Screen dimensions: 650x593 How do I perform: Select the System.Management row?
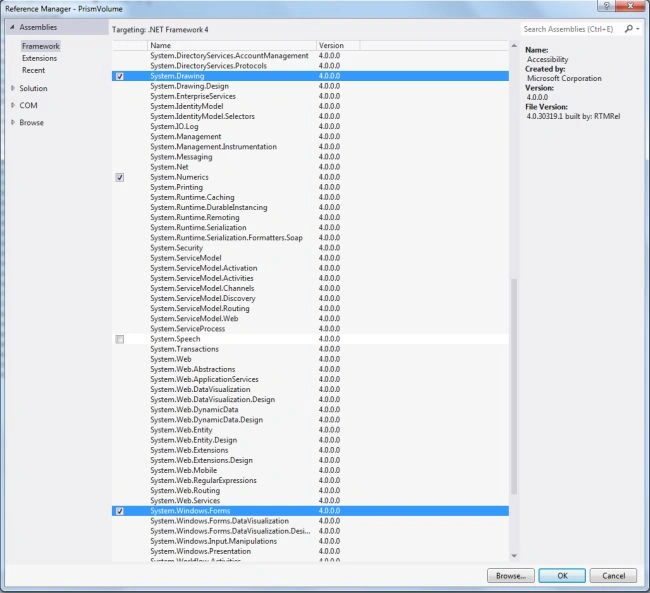click(x=310, y=137)
